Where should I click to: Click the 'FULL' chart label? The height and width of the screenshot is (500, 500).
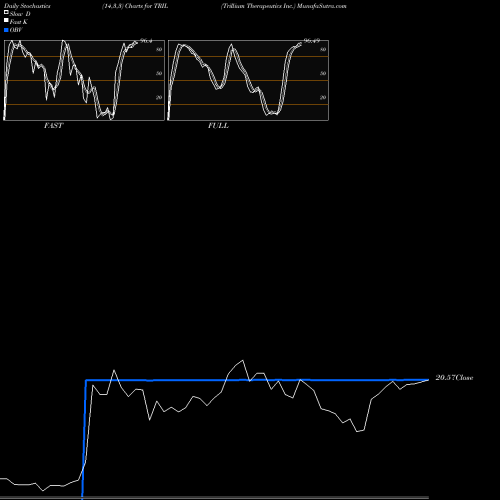point(218,126)
